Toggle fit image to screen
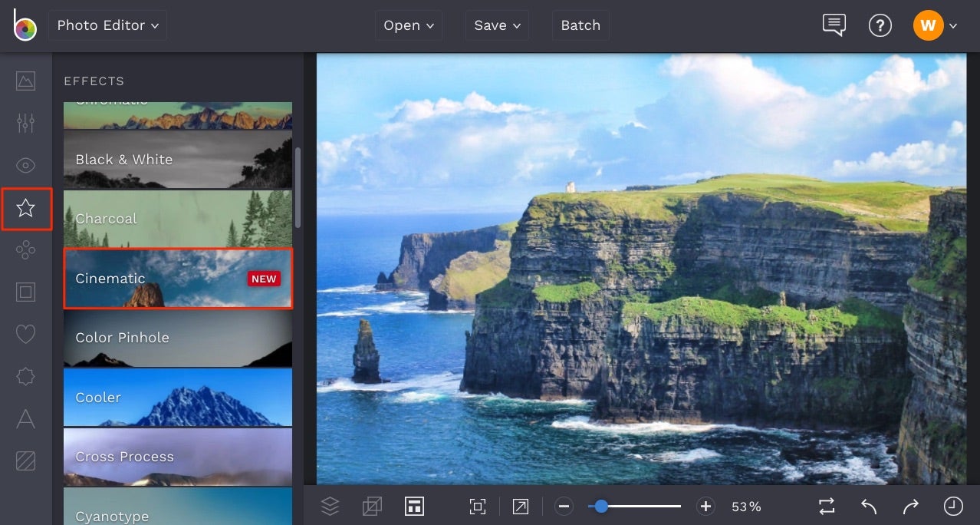Screen dimensions: 980x525 [478, 506]
